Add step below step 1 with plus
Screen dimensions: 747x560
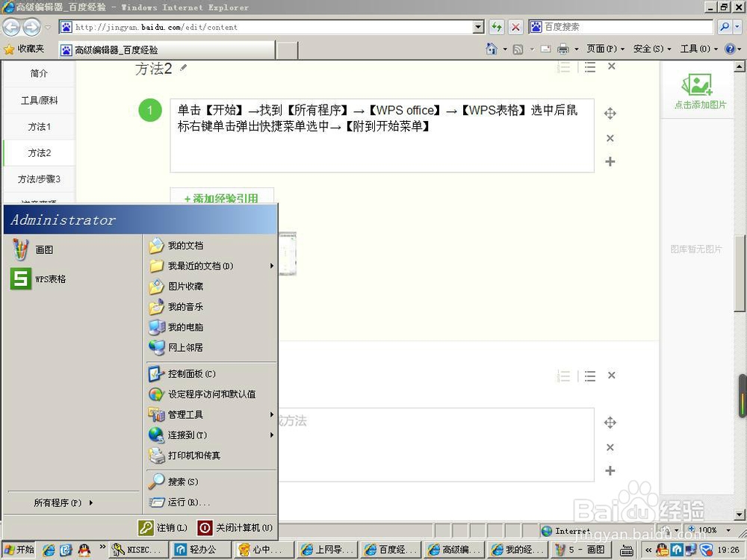(610, 162)
